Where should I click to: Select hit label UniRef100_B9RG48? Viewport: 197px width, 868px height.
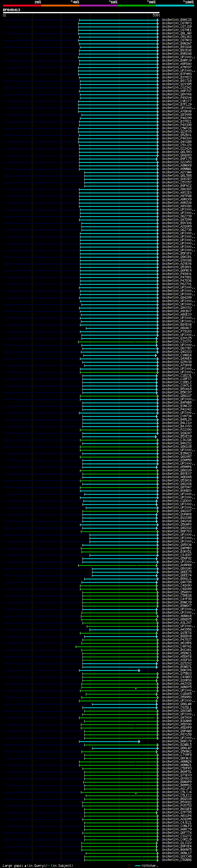[x=176, y=54]
